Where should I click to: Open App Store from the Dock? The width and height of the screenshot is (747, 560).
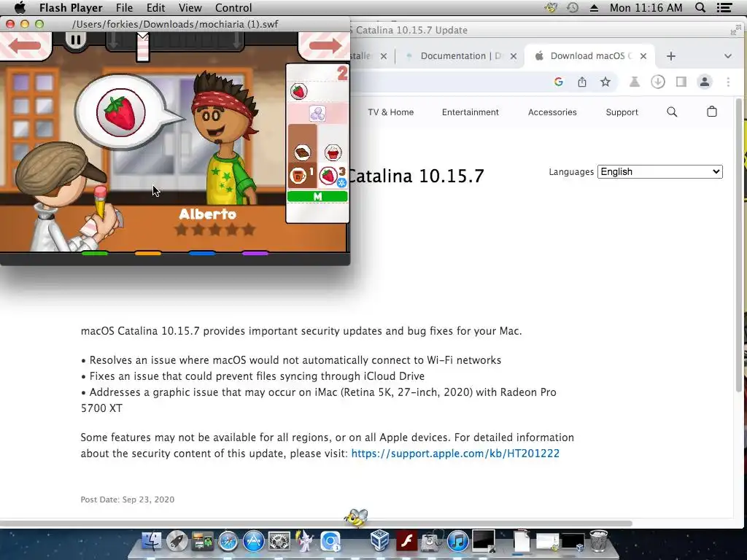tap(253, 542)
